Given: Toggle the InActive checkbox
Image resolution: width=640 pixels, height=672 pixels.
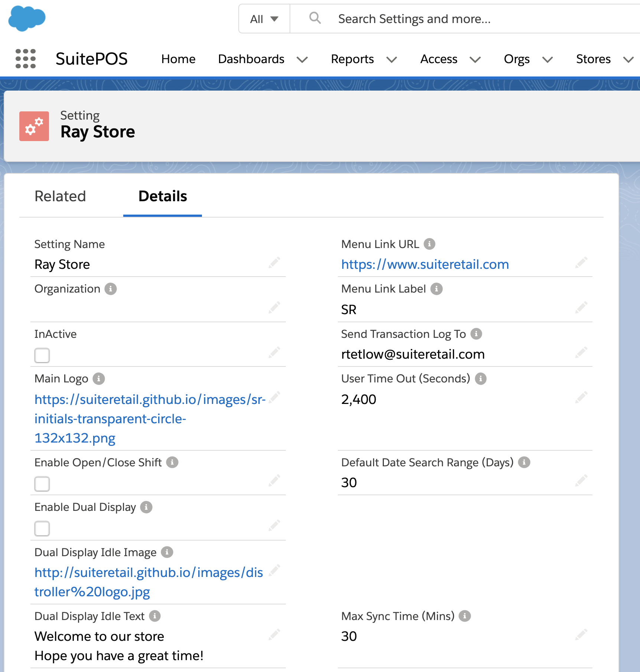Looking at the screenshot, I should pos(42,355).
